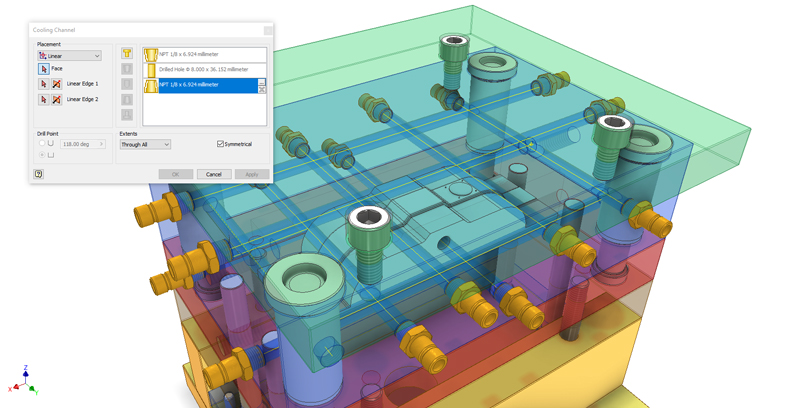
Task: Click delete X on selected row
Action: 262,89
